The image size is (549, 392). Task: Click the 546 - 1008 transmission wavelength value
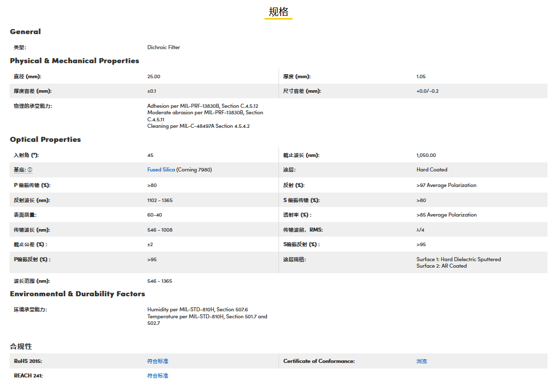coord(160,230)
